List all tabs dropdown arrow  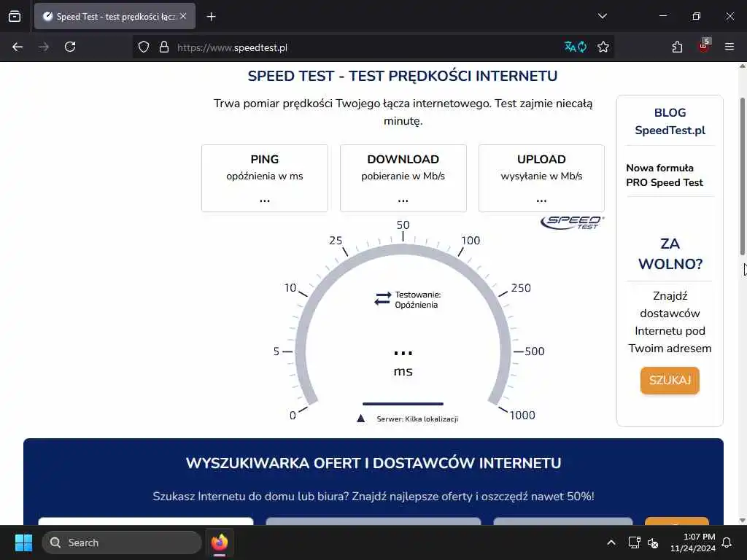pos(602,16)
